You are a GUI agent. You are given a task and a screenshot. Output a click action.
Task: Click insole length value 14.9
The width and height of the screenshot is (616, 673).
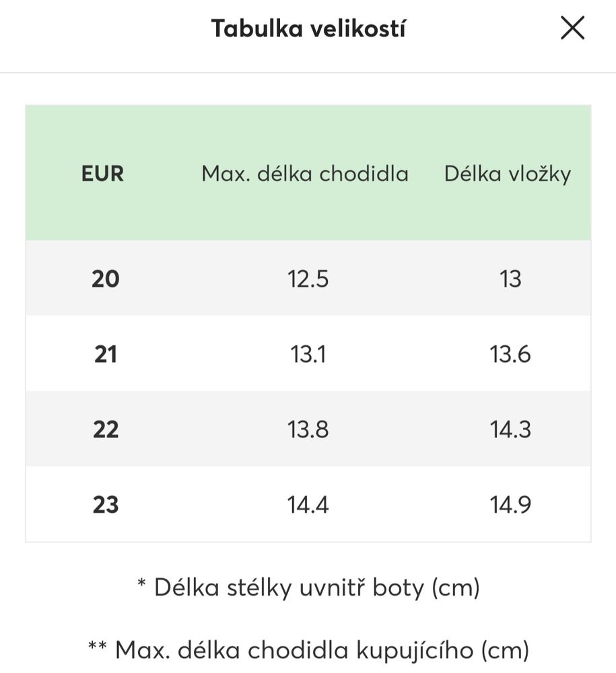coord(510,504)
